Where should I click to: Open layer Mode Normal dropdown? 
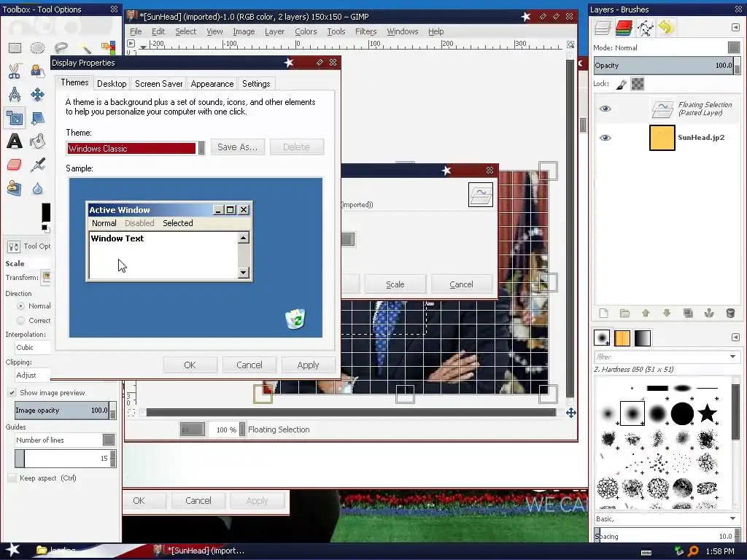pos(667,47)
